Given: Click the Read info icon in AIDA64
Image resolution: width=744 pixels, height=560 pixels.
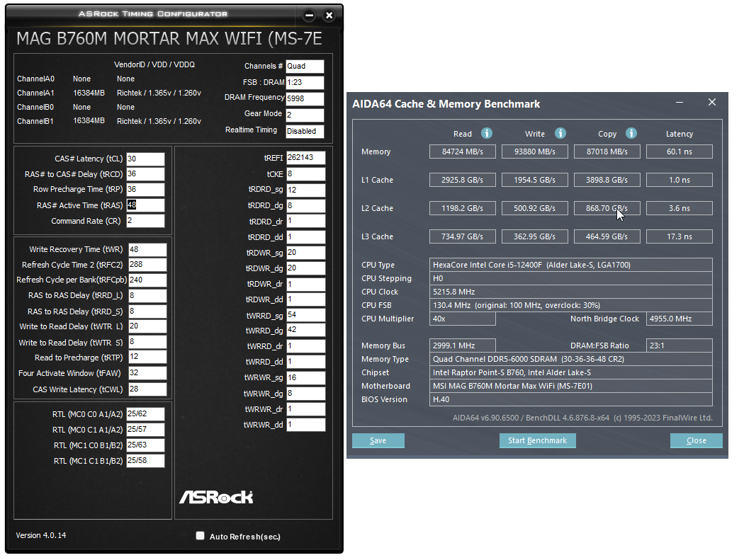Looking at the screenshot, I should [486, 133].
